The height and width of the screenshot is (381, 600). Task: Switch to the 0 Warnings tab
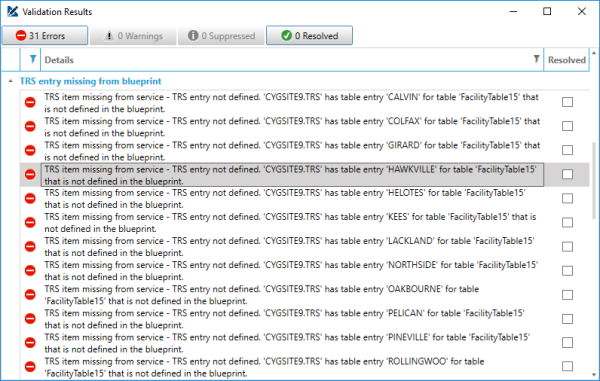click(133, 36)
